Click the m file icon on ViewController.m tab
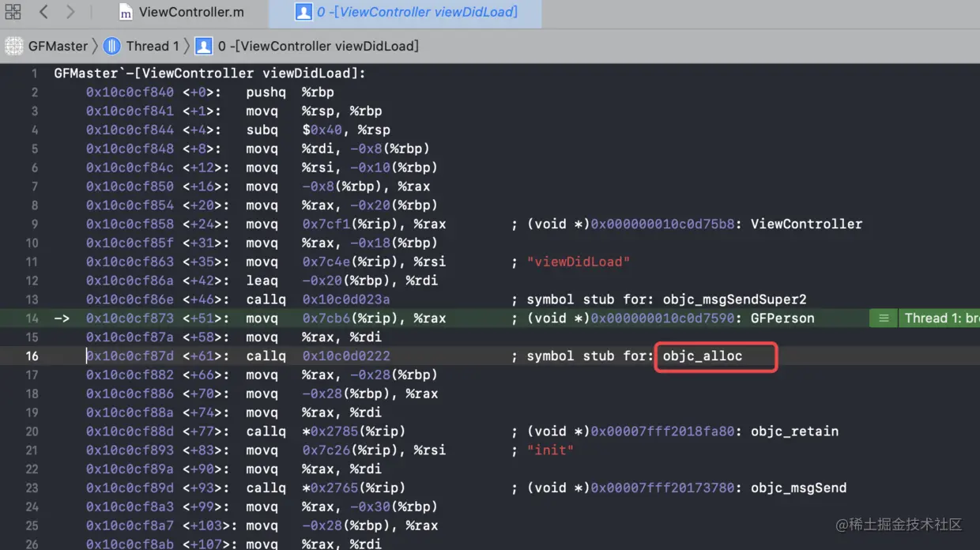 (x=126, y=12)
